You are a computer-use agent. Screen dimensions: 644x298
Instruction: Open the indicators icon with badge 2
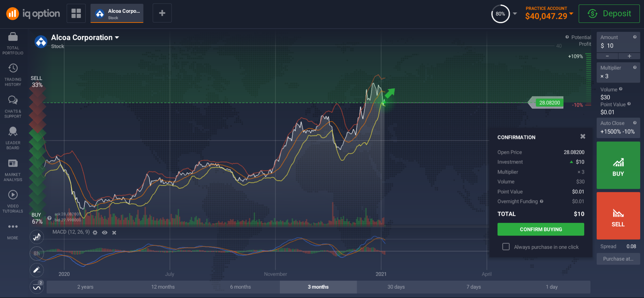37,287
